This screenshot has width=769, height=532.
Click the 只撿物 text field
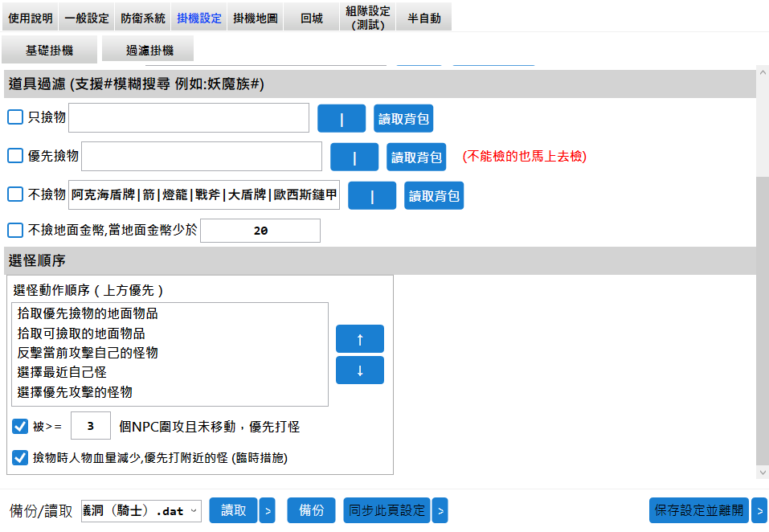(x=189, y=117)
